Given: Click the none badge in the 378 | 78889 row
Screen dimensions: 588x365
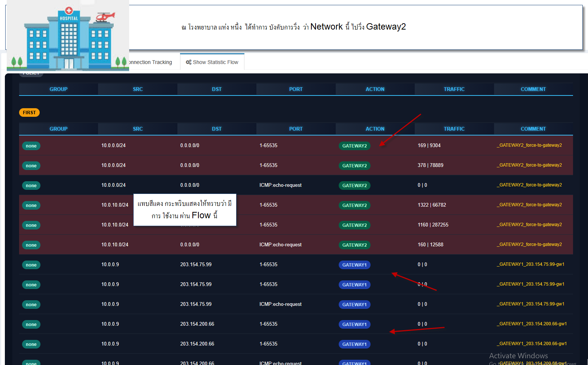Looking at the screenshot, I should [x=31, y=166].
